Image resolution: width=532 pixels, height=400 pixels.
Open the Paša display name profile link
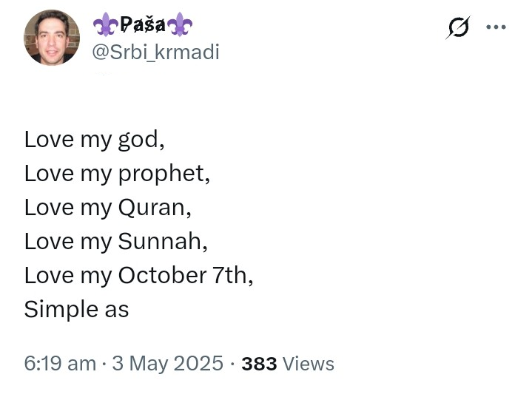[143, 24]
